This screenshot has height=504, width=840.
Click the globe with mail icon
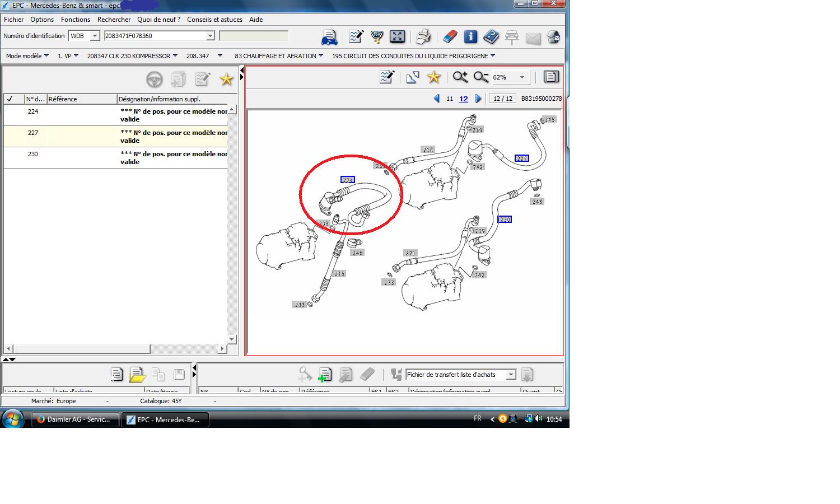coord(553,37)
